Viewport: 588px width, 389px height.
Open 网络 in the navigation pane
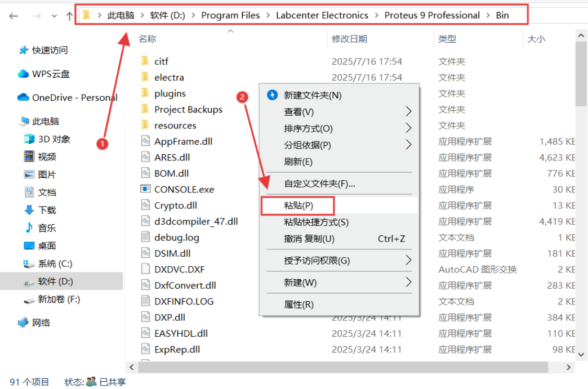coord(34,323)
